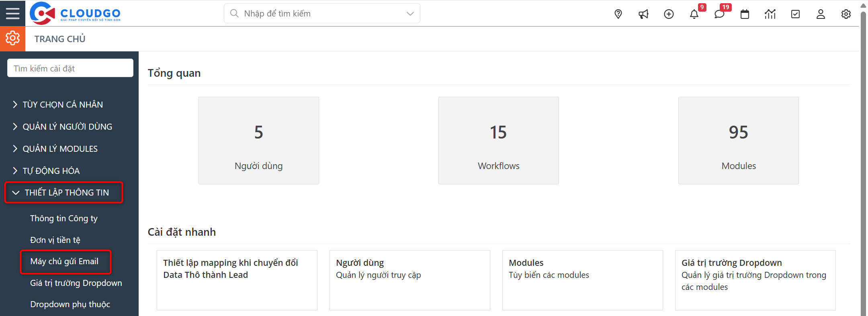
Task: Expand the TÙY CHỌN CÁ NHÂN section
Action: tap(62, 104)
